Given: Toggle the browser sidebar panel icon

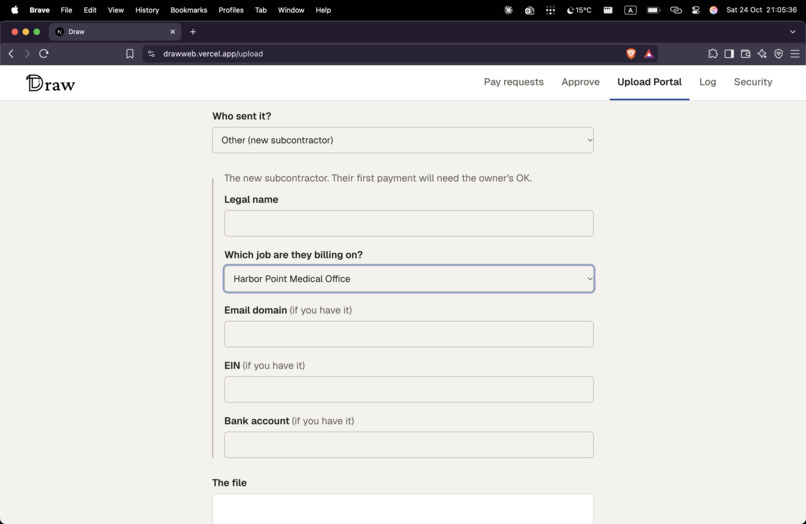Looking at the screenshot, I should 729,53.
